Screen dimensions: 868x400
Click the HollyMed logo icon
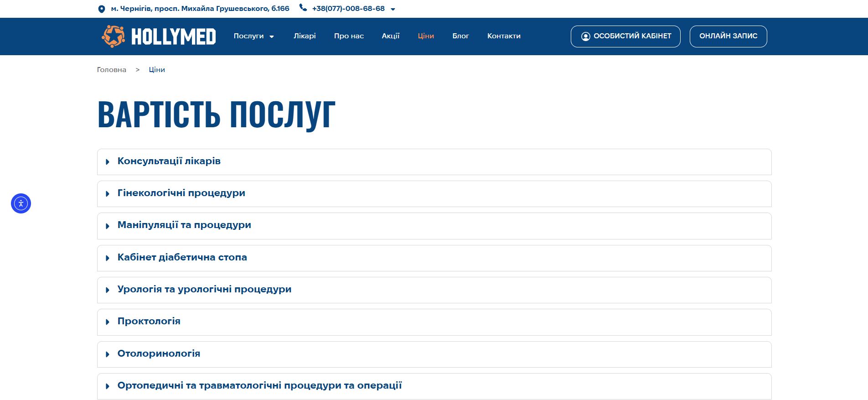113,36
